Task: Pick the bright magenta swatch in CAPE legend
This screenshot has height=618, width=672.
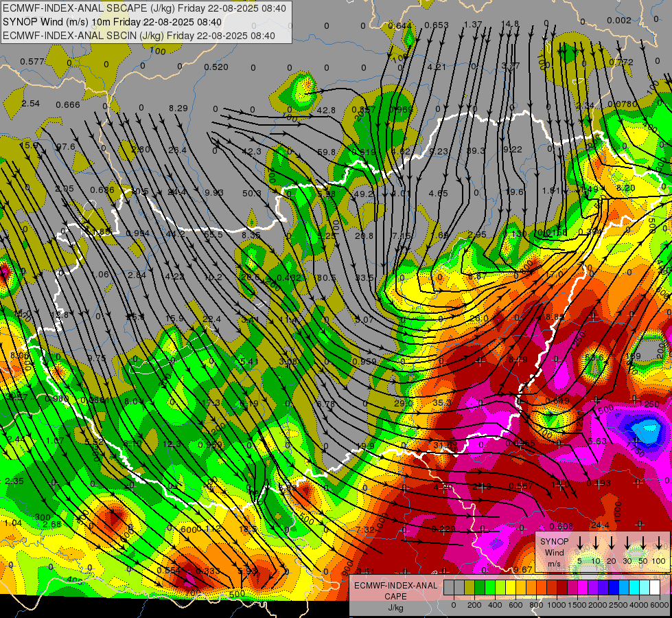Action: [583, 588]
